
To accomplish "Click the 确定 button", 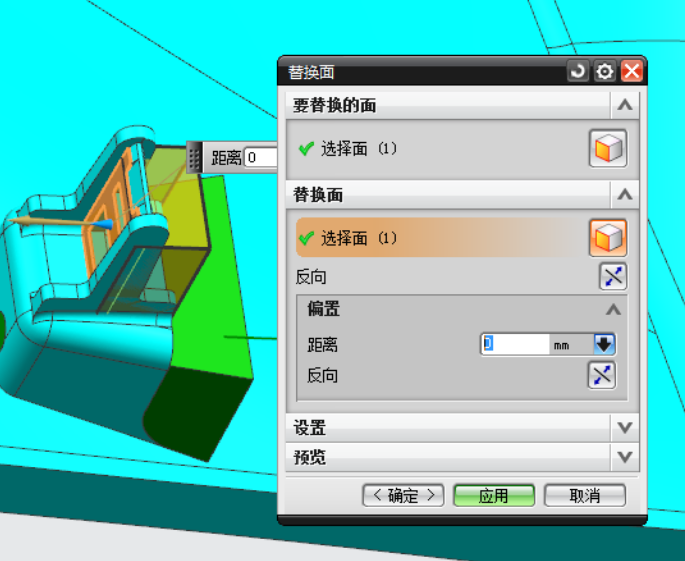I will pyautogui.click(x=403, y=495).
